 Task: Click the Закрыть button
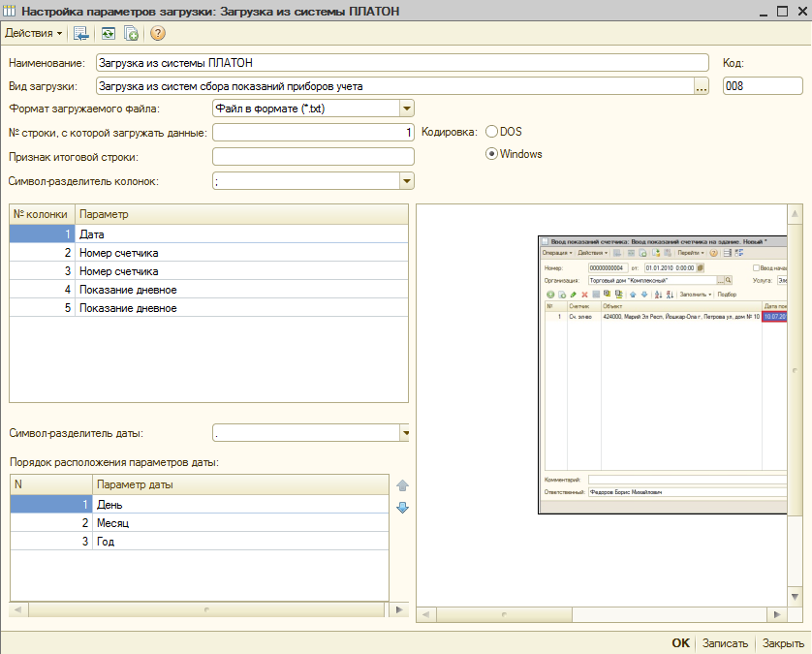click(x=783, y=643)
